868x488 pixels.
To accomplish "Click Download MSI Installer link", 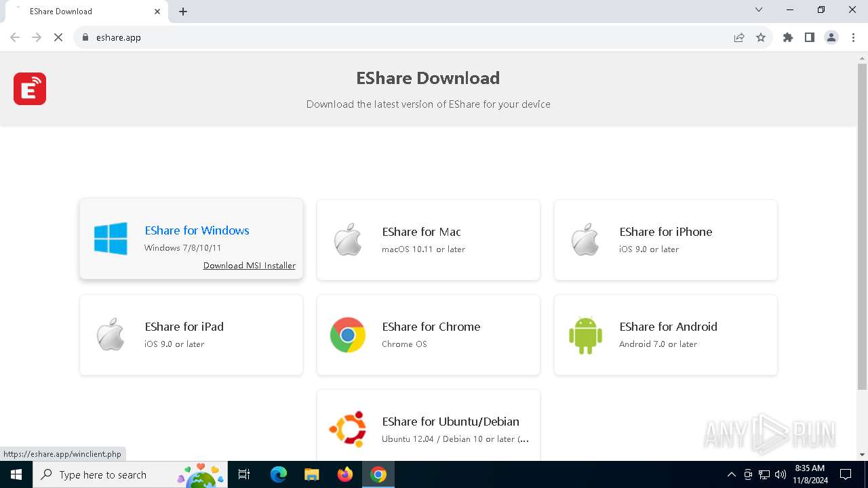I will click(x=250, y=266).
